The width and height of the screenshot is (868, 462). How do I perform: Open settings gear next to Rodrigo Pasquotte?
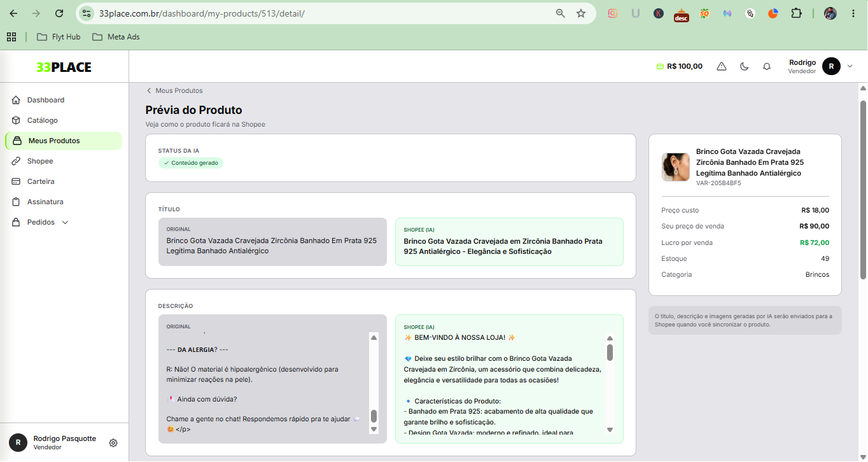[x=113, y=443]
